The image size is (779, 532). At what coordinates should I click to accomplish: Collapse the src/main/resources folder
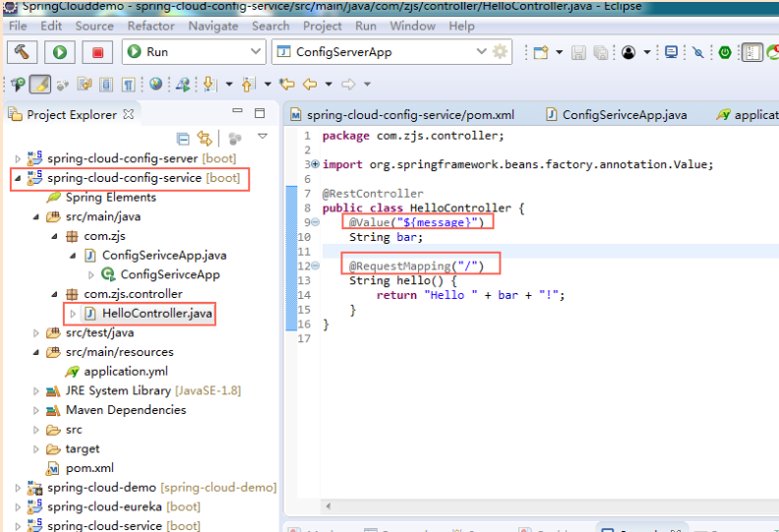(x=36, y=352)
